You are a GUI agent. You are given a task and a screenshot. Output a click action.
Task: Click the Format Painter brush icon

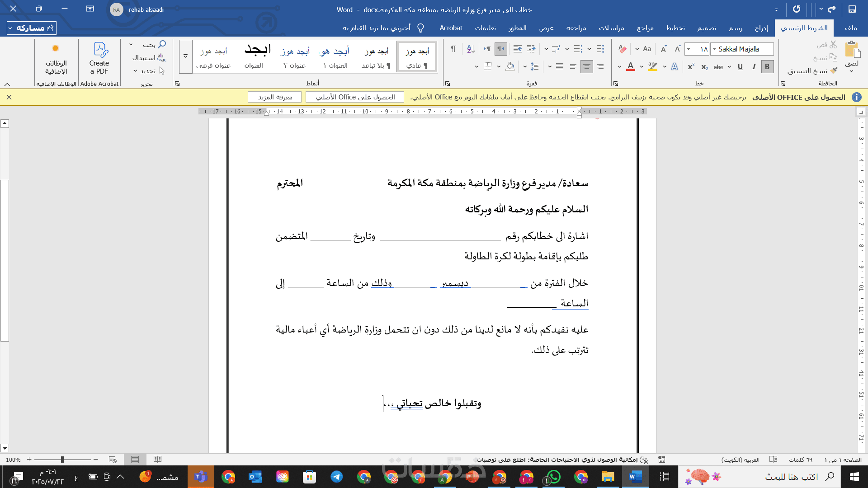(834, 71)
